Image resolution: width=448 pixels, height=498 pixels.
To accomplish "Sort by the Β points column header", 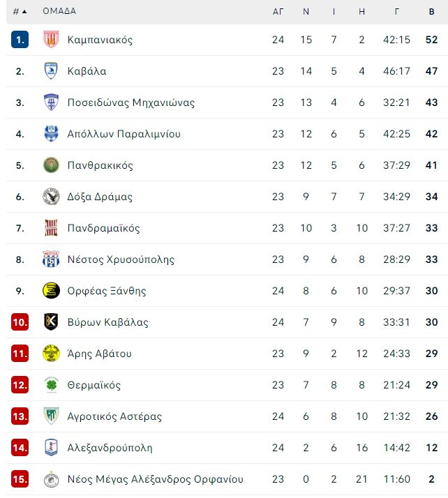I will 431,12.
